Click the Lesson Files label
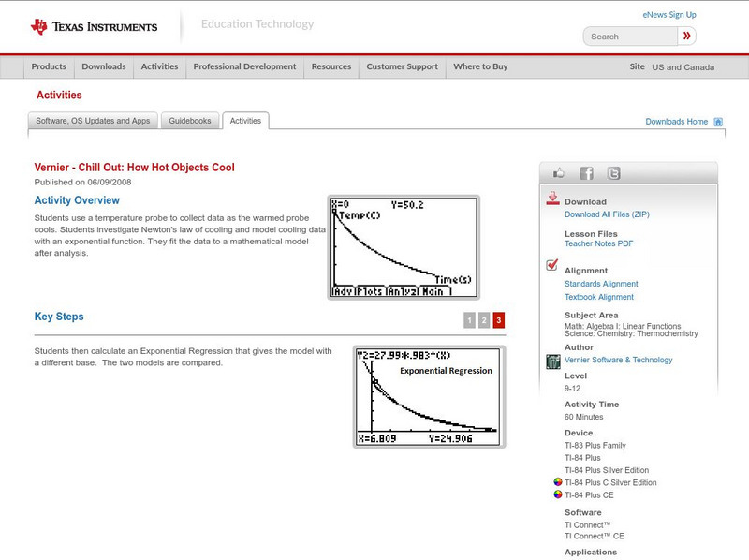 591,234
